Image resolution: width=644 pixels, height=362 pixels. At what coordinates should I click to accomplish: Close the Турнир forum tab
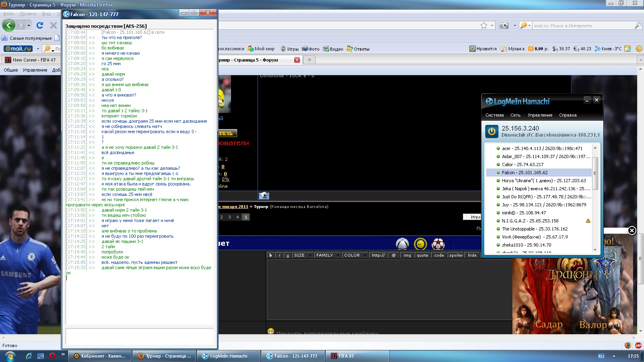tap(297, 60)
